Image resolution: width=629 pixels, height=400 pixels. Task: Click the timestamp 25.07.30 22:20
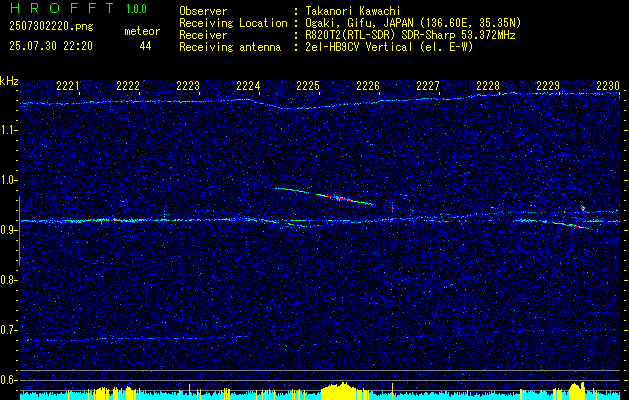pyautogui.click(x=51, y=46)
